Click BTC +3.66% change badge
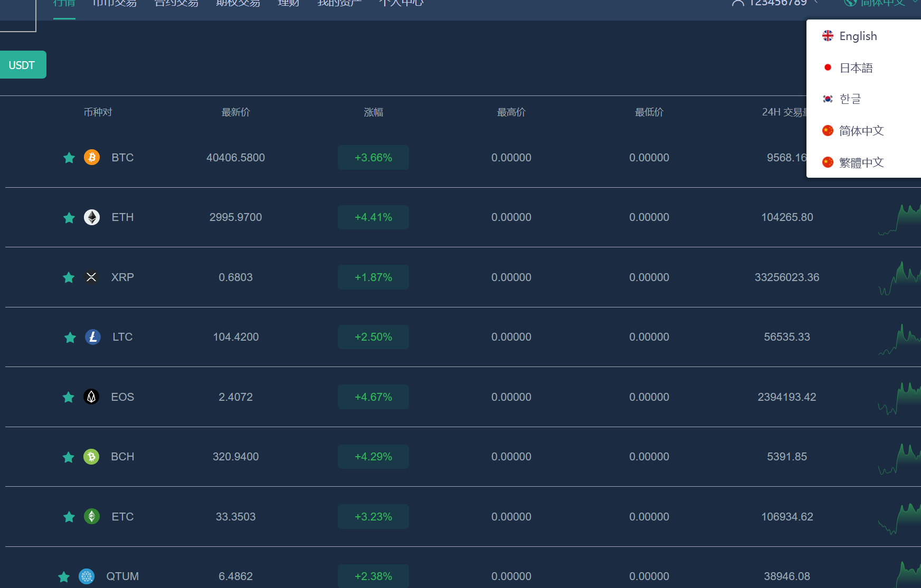921x588 pixels. coord(373,157)
